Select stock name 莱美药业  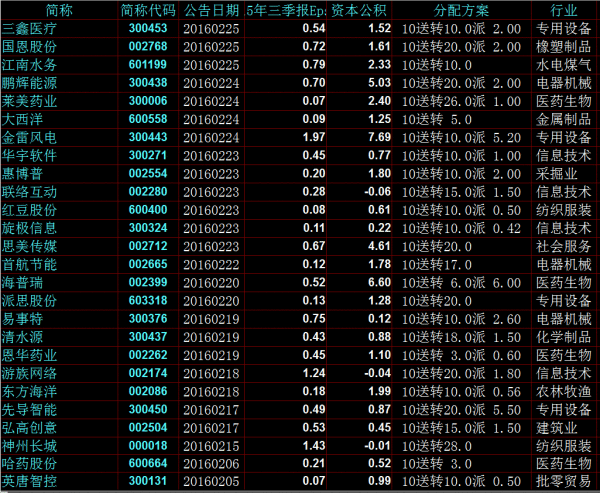pos(29,101)
